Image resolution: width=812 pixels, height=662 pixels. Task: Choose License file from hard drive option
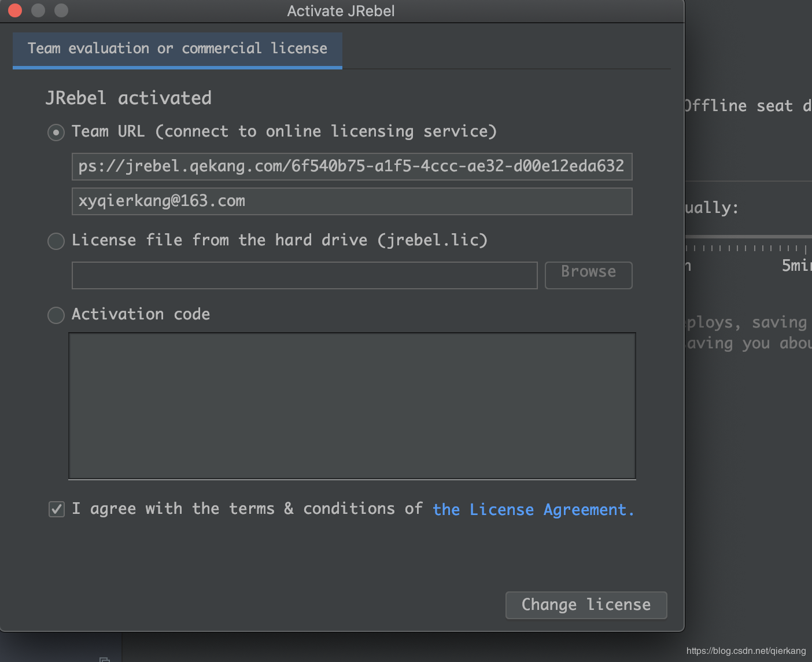pos(56,241)
